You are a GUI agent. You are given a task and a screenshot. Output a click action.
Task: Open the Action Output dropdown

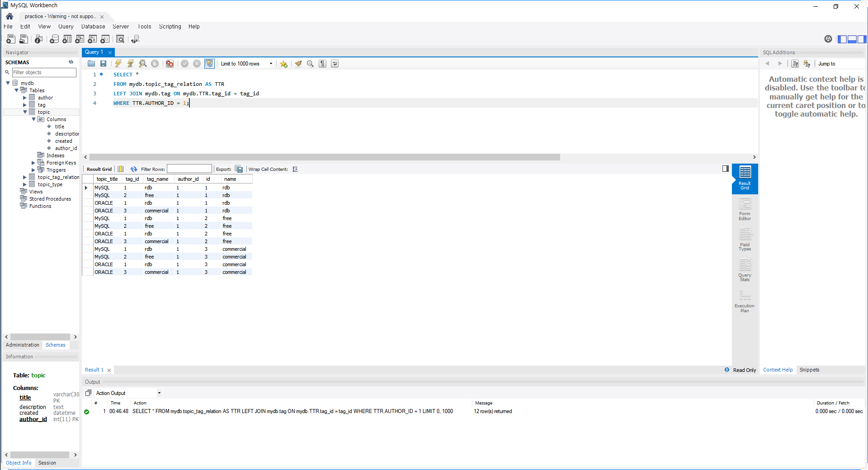pyautogui.click(x=159, y=393)
